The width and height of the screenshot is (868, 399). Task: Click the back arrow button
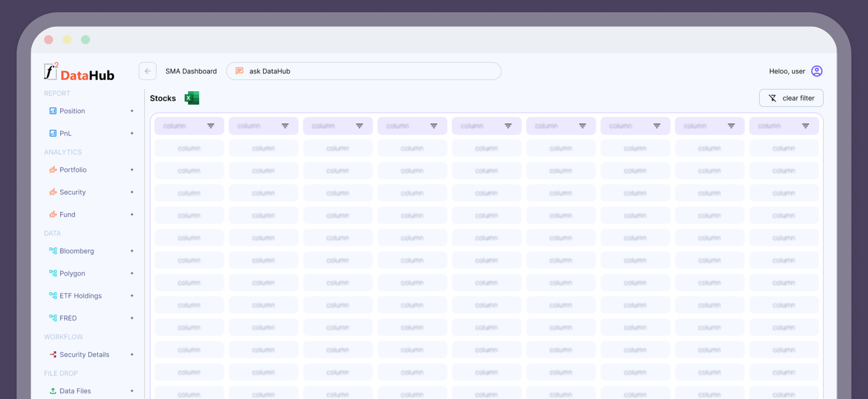pos(148,71)
